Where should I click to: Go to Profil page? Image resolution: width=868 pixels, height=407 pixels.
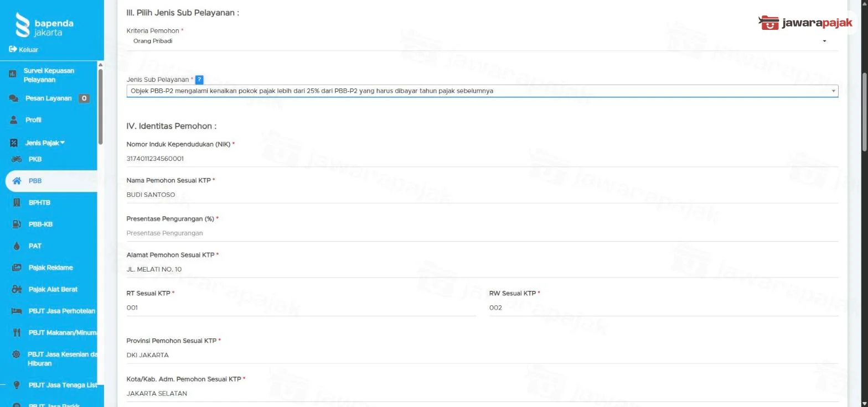(33, 120)
